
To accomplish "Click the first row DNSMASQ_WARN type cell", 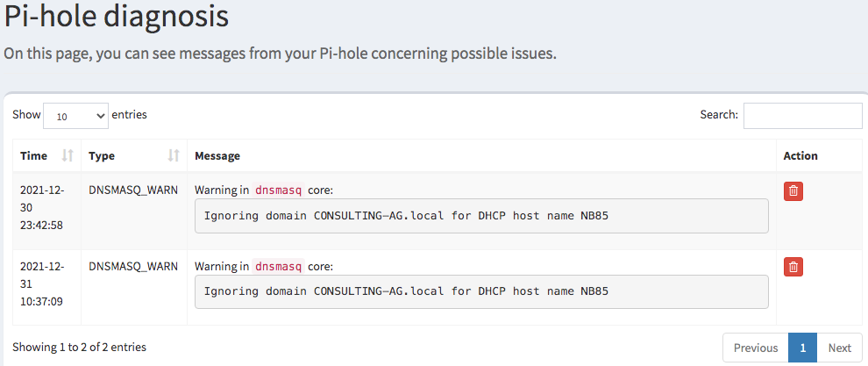I will [x=133, y=190].
